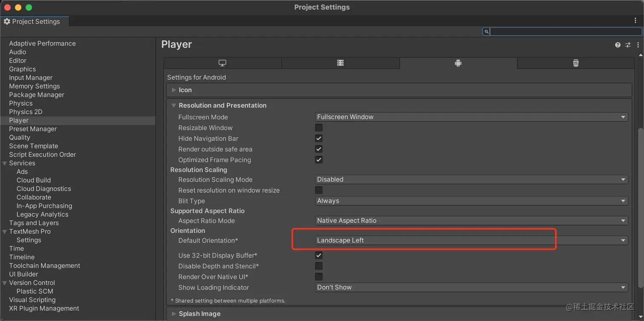Screen dimensions: 644x321
Task: Open the Player section kebab menu
Action: point(638,45)
